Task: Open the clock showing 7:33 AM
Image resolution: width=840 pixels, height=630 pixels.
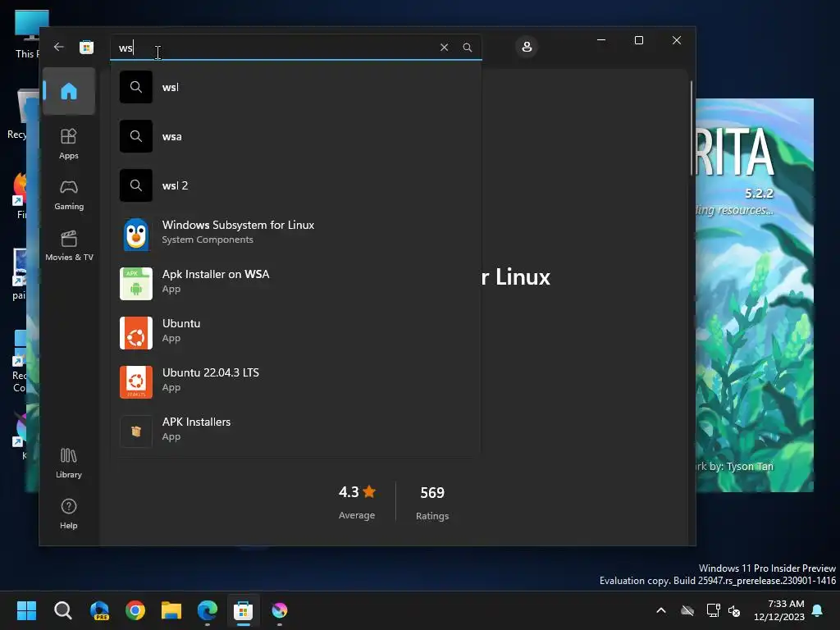Action: 779,610
